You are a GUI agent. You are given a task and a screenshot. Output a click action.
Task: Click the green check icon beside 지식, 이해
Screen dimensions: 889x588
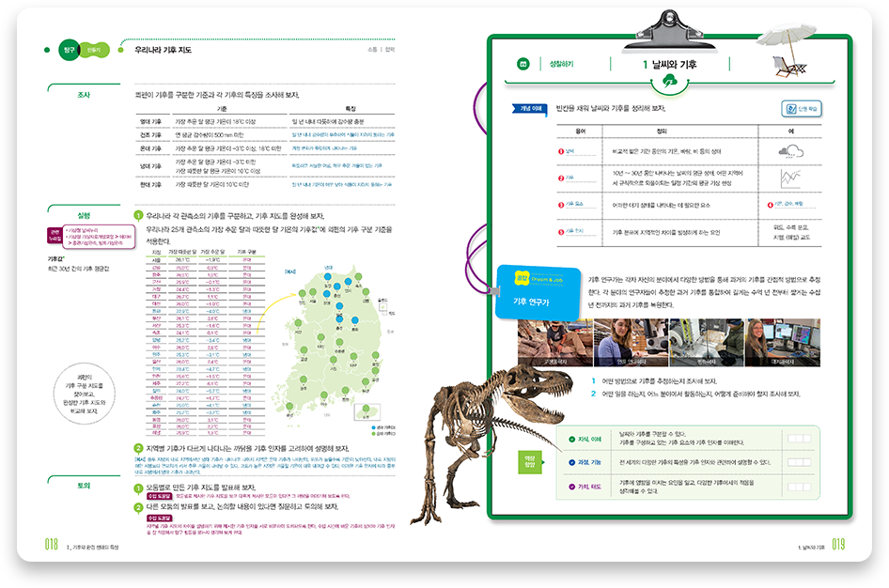[572, 439]
